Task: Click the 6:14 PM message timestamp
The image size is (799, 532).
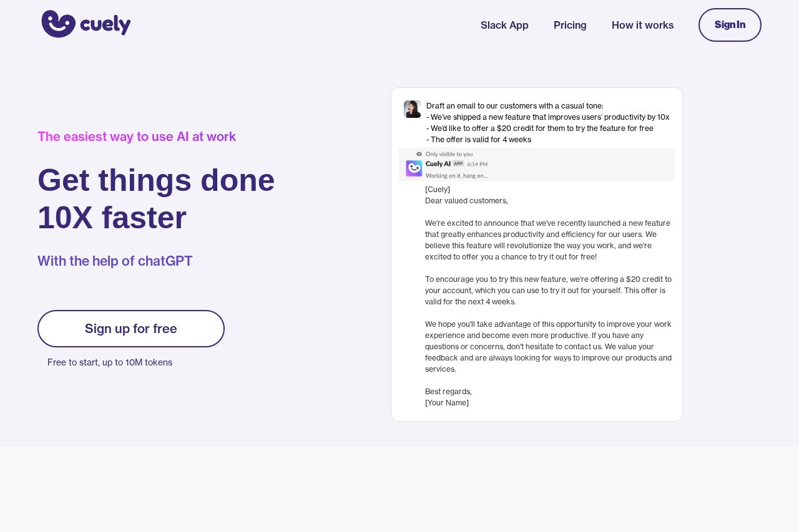Action: (477, 164)
